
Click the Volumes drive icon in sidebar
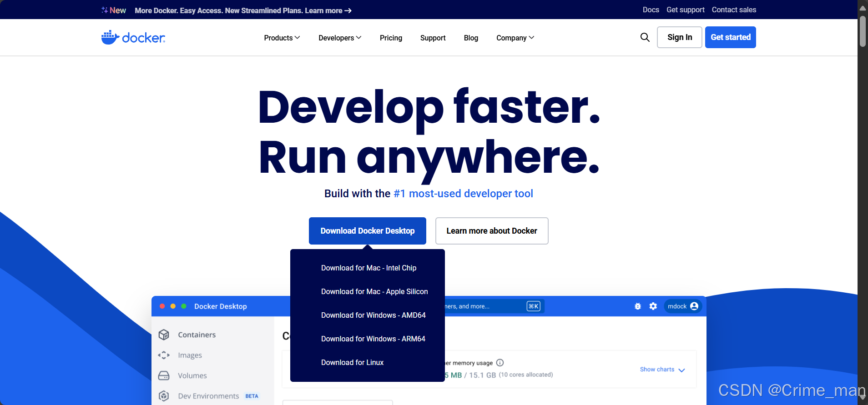pyautogui.click(x=164, y=375)
